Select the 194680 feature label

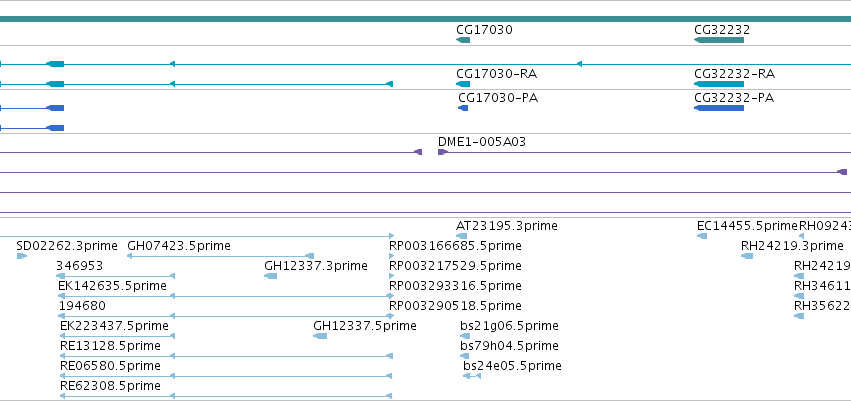click(82, 306)
